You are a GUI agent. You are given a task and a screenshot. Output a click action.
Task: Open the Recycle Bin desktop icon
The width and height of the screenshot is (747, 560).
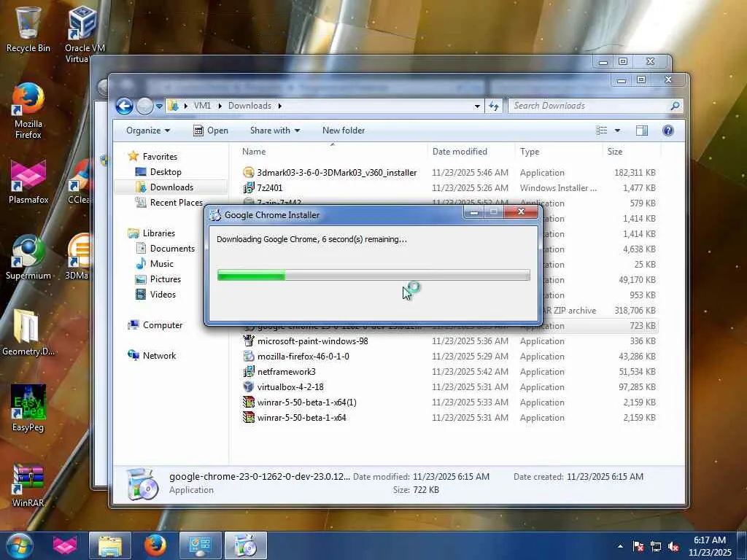[x=28, y=29]
